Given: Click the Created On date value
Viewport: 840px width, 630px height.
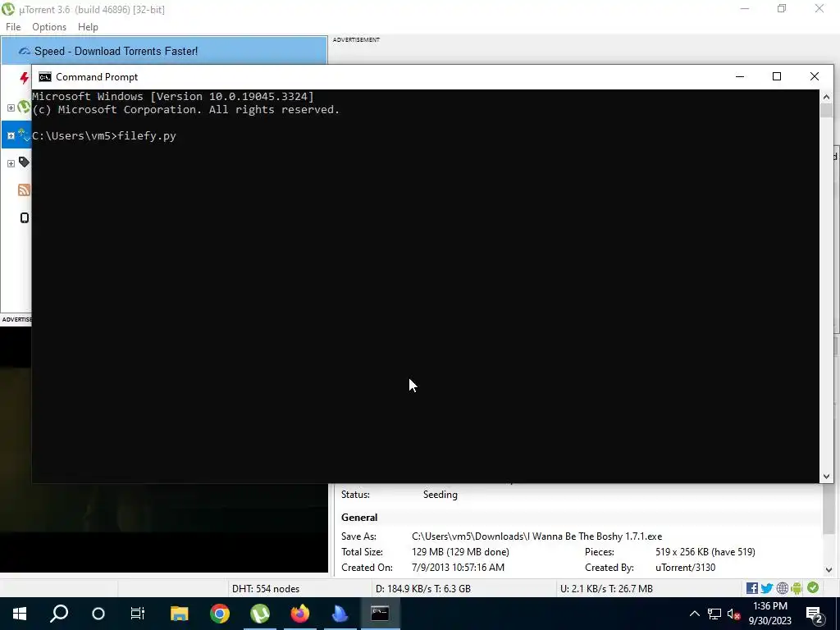Looking at the screenshot, I should click(x=458, y=568).
